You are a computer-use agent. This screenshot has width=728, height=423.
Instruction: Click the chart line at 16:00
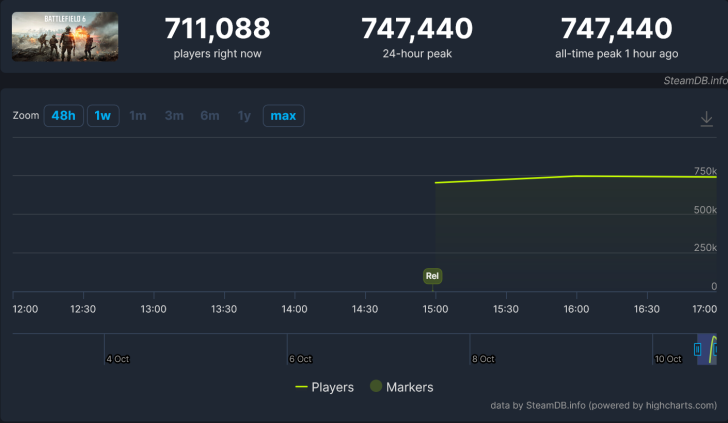tap(577, 176)
